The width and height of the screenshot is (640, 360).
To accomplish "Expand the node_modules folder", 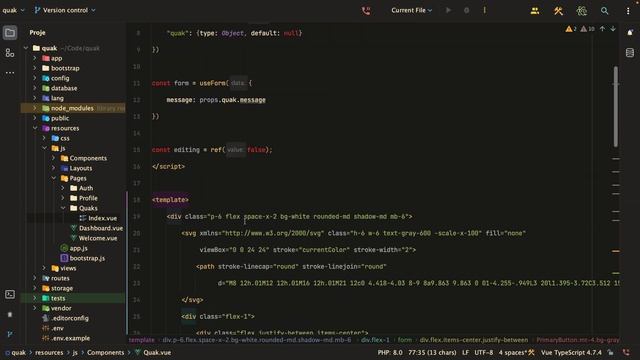I will tap(35, 108).
